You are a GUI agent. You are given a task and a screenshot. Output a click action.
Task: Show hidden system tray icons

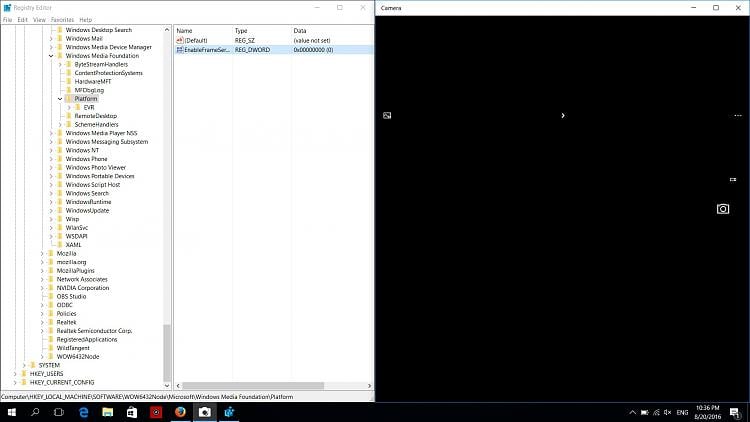[x=632, y=412]
